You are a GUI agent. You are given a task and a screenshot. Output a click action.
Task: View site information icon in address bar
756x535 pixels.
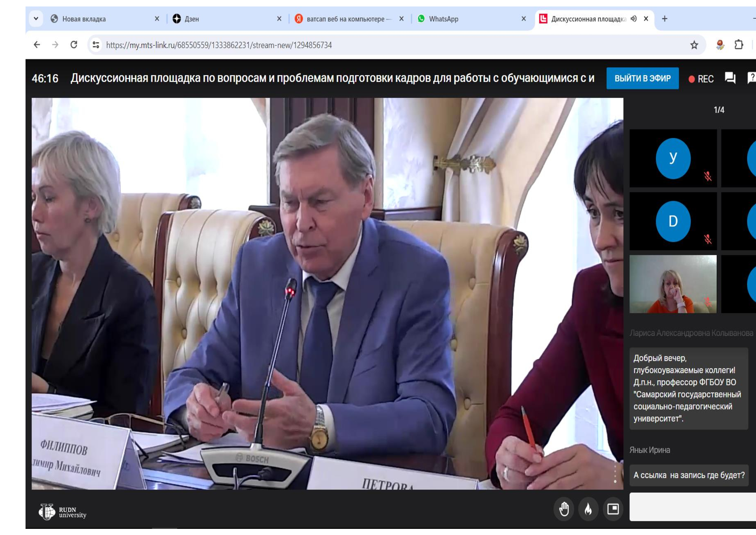tap(96, 45)
